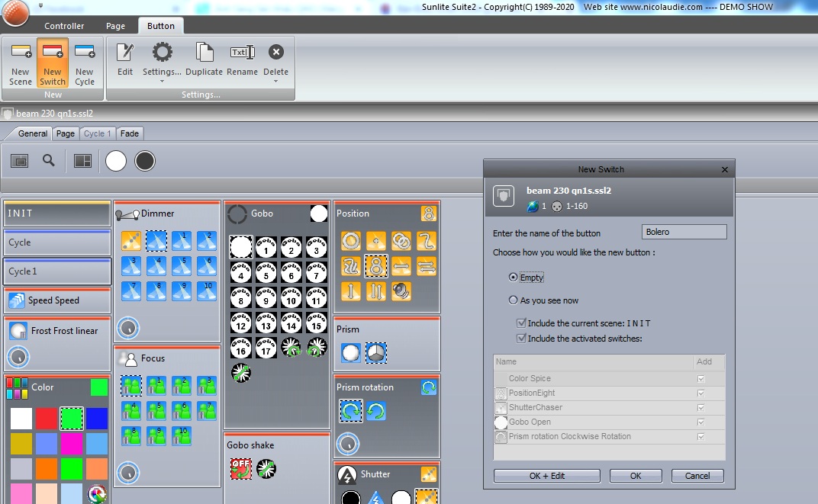Open the Controller ribbon tab
818x504 pixels.
(64, 26)
